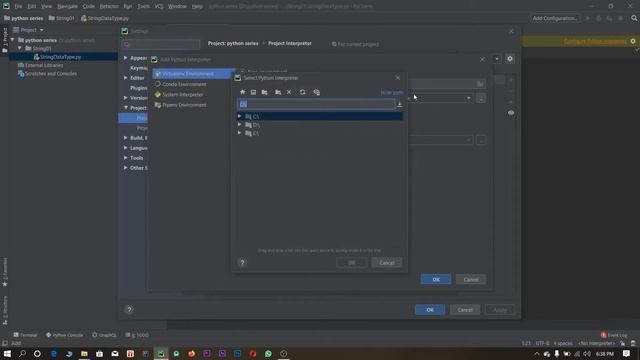
Task: Click the gear icon in yellow notification bar
Action: click(633, 41)
